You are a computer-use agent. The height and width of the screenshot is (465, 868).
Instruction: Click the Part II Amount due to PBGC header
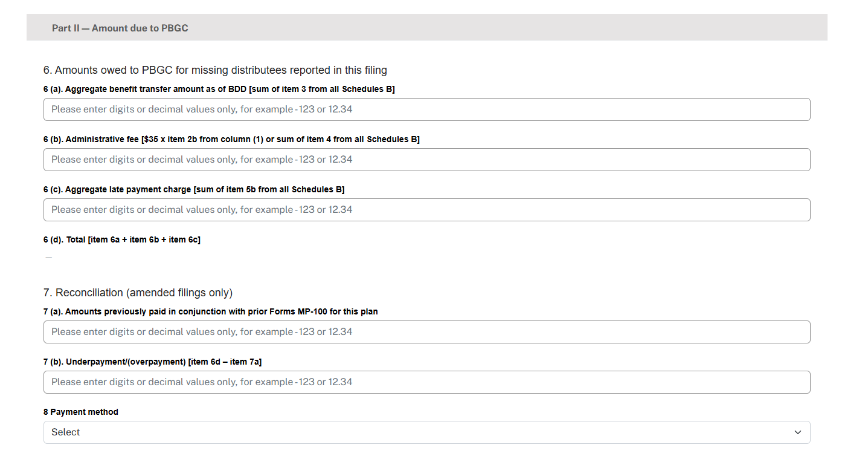(x=120, y=28)
